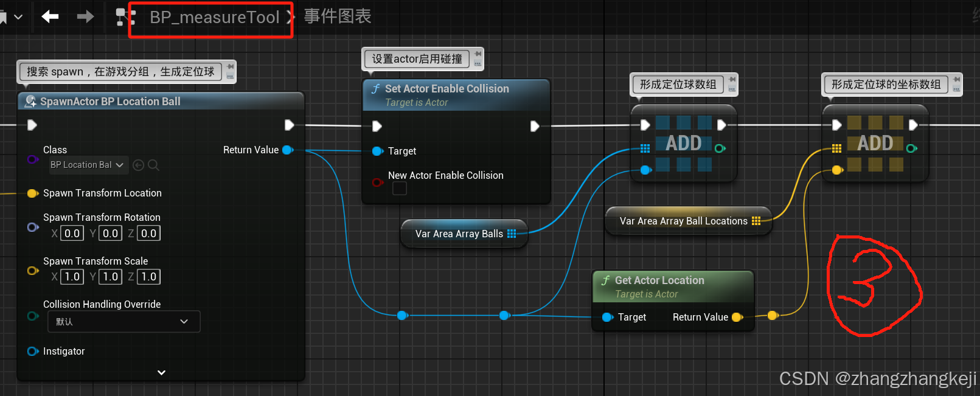
Task: Click Get Actor Location Target pin
Action: point(608,317)
